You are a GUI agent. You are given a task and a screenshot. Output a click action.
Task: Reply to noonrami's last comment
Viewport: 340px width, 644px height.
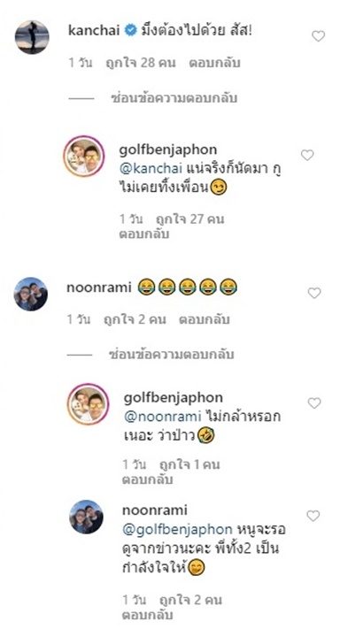148,616
